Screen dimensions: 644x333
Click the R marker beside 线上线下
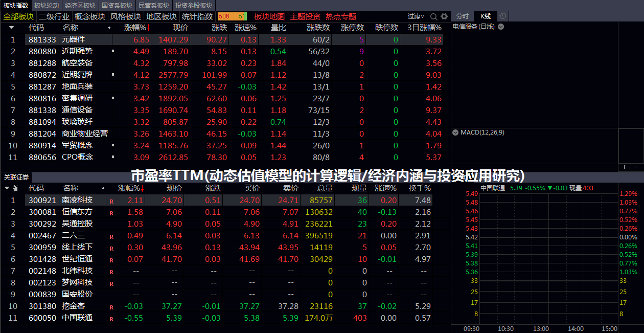pyautogui.click(x=111, y=248)
